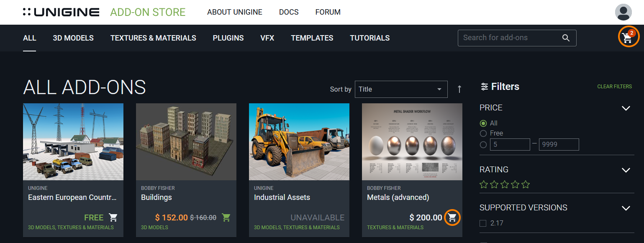Click BOBBY FISHER author above Metals
The height and width of the screenshot is (243, 644).
384,188
